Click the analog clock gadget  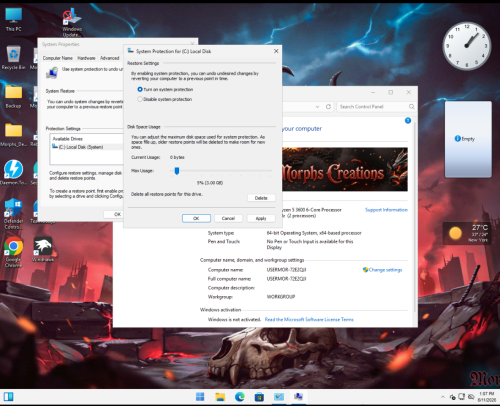tap(467, 46)
